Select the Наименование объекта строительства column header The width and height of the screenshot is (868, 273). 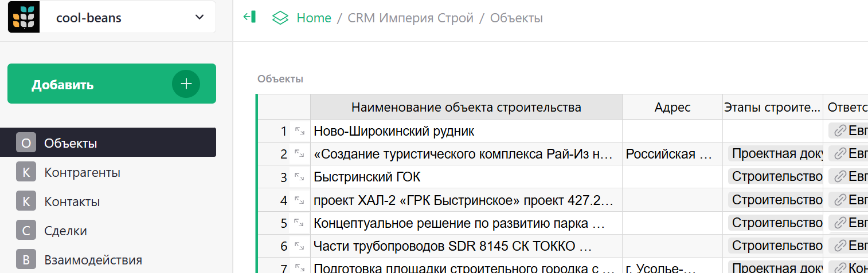tap(466, 108)
